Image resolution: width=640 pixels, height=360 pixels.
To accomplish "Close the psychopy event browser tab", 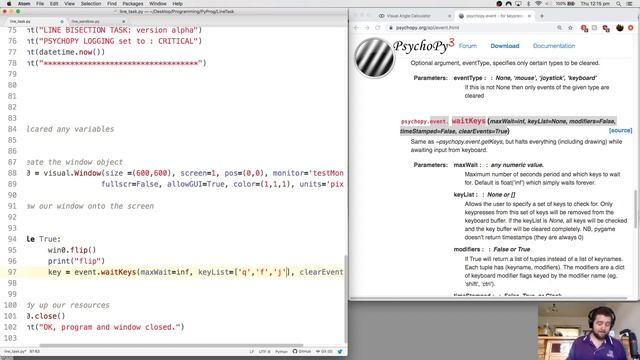I will click(x=529, y=16).
